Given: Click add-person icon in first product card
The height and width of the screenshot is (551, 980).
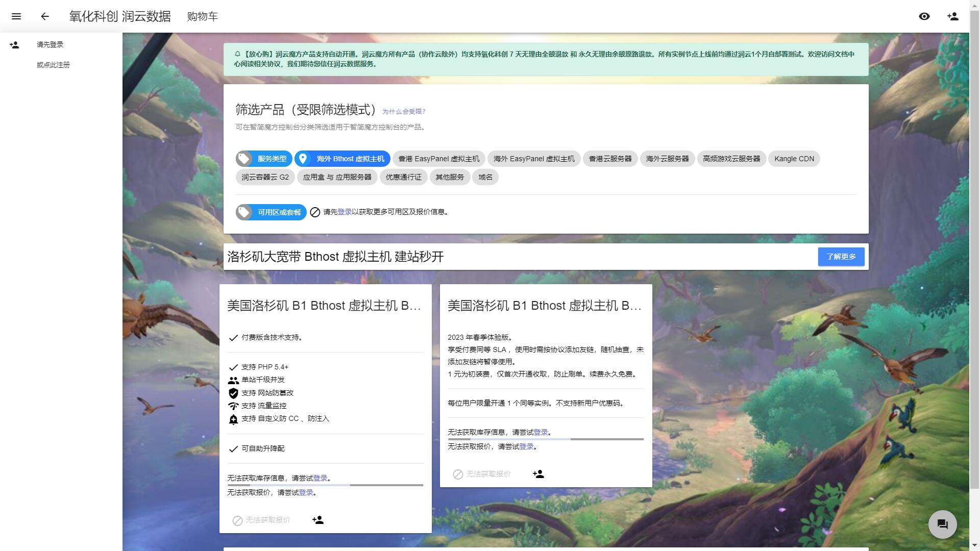Looking at the screenshot, I should click(x=318, y=520).
